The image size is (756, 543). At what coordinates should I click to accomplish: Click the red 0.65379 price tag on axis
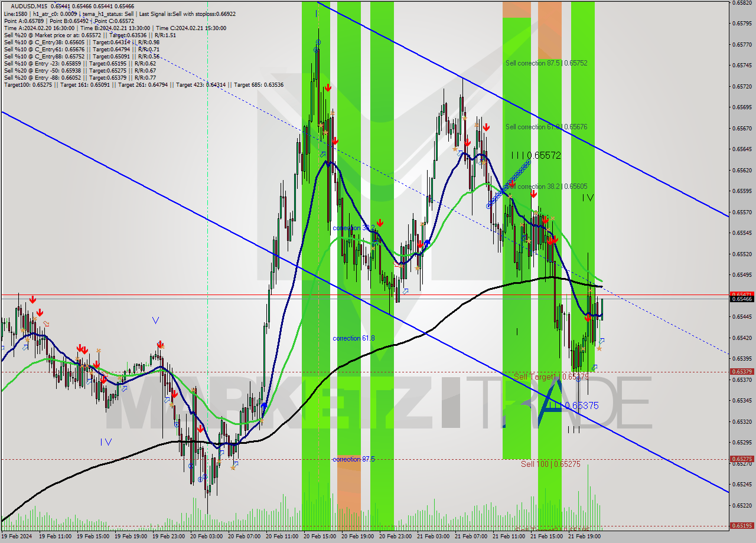coord(742,372)
